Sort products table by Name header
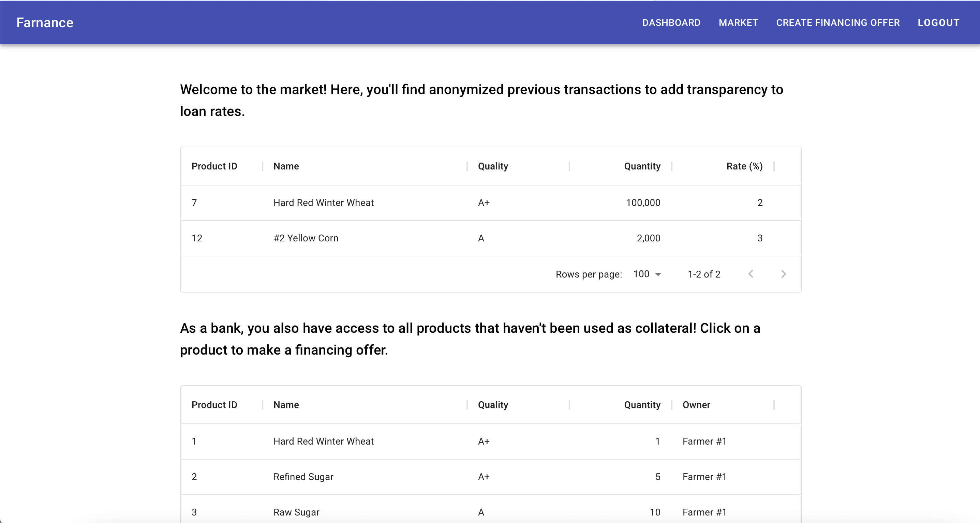Screen dimensions: 980x523 (x=286, y=405)
